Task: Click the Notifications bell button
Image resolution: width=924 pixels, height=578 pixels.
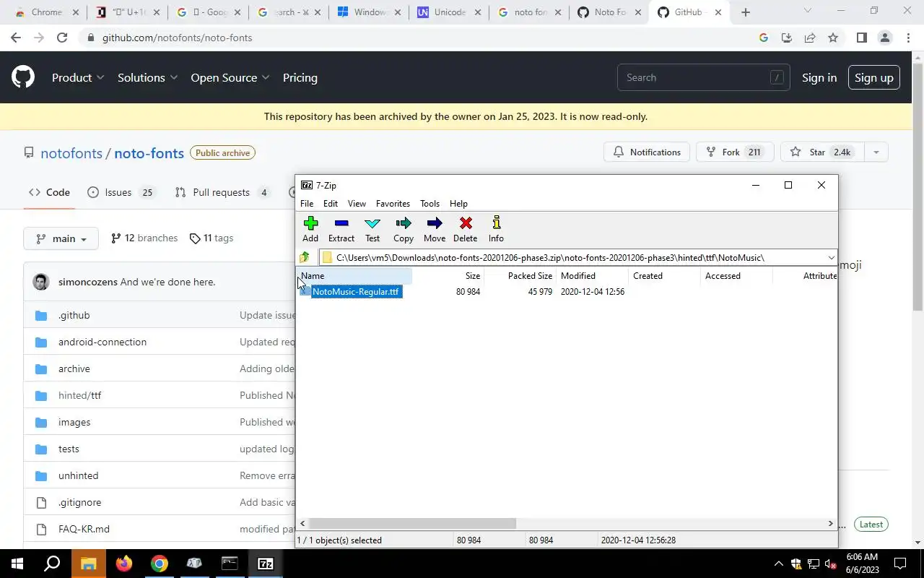Action: coord(647,152)
